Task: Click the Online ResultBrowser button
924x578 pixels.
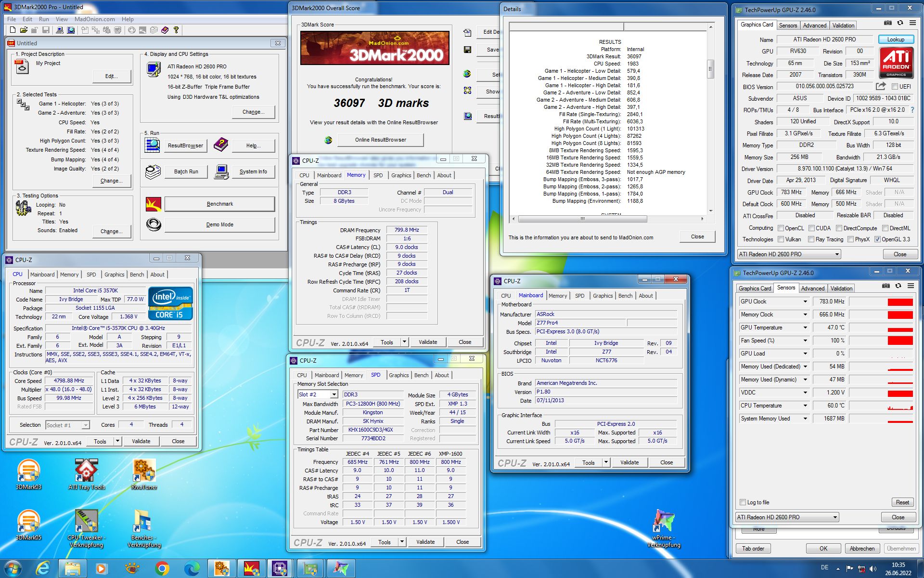Action: [380, 140]
